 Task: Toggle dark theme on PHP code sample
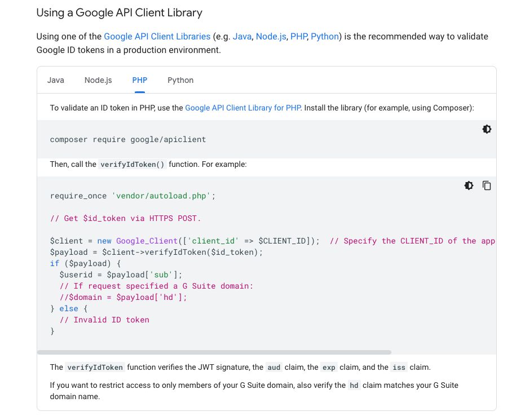pos(469,185)
